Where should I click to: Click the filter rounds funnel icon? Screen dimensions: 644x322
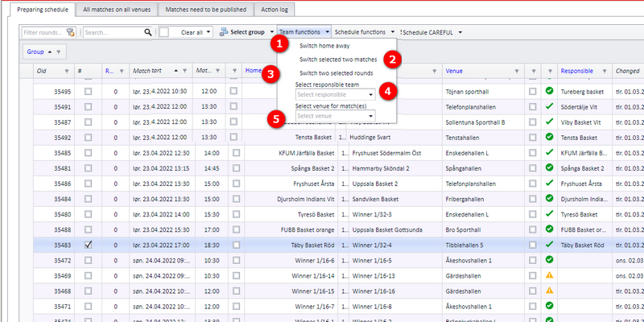tap(71, 32)
